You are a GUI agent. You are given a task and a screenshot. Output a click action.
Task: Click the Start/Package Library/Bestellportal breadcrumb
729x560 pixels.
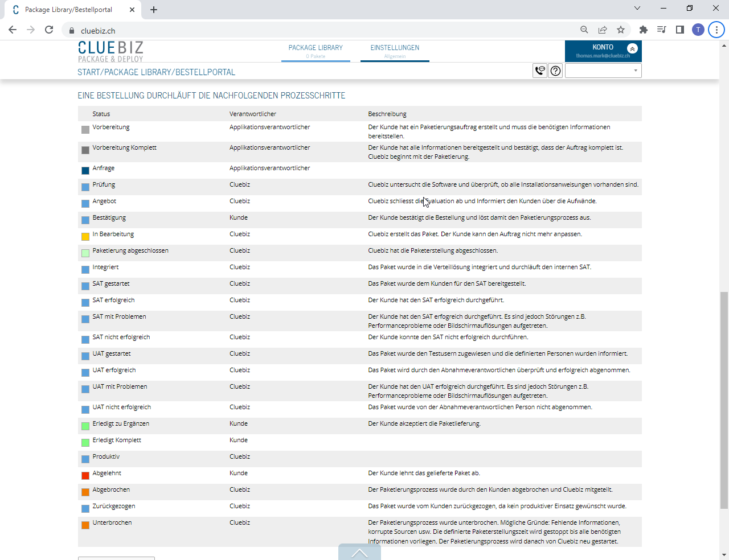(x=157, y=72)
